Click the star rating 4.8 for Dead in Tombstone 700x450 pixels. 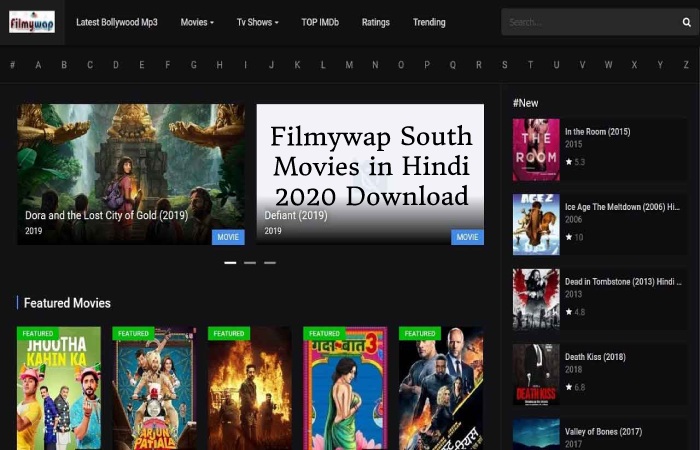[x=575, y=312]
